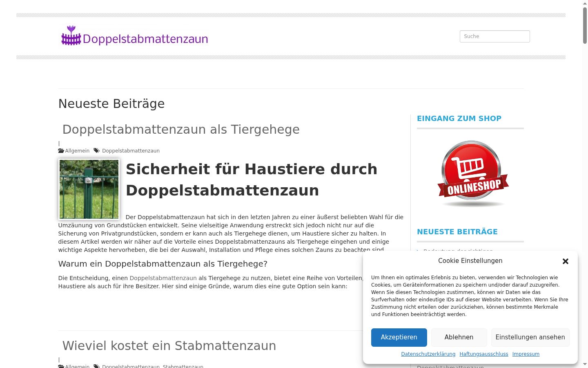The width and height of the screenshot is (588, 368).
Task: Open the Haftungsausschluss link
Action: pos(484,354)
